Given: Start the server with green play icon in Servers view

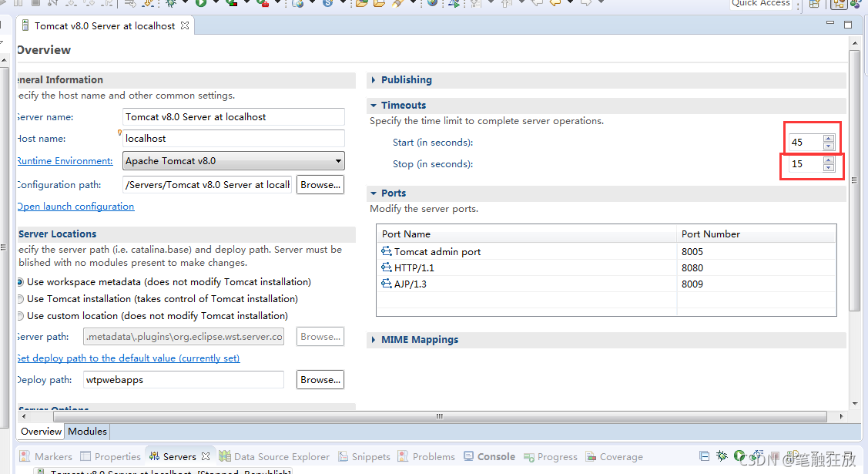Looking at the screenshot, I should pyautogui.click(x=739, y=456).
